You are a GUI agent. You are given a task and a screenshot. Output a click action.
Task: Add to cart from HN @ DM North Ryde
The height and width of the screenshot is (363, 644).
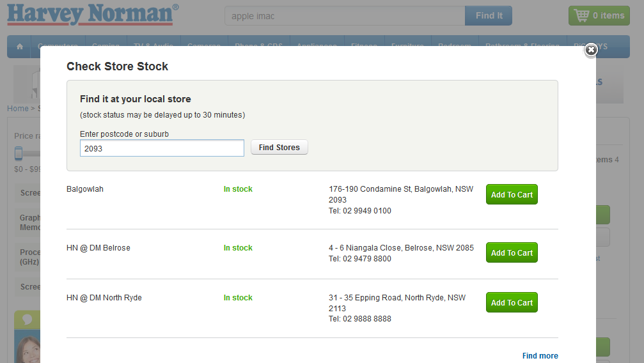pyautogui.click(x=512, y=302)
